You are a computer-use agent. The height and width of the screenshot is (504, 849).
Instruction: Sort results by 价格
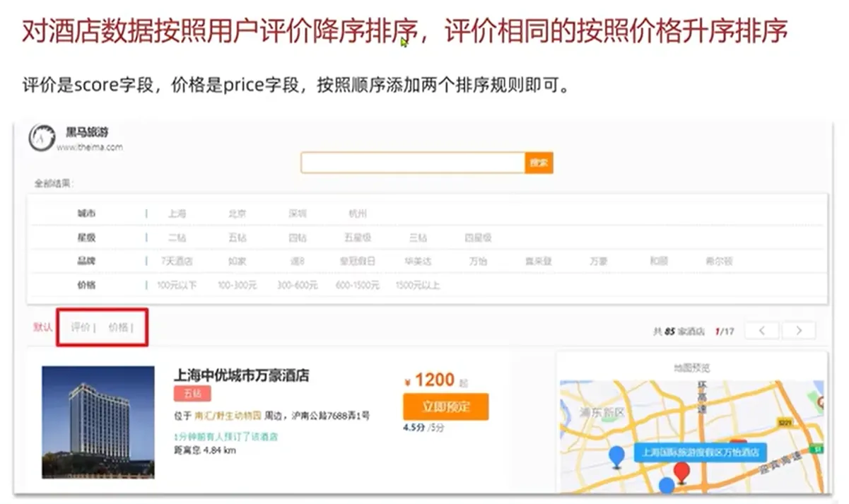pyautogui.click(x=119, y=327)
